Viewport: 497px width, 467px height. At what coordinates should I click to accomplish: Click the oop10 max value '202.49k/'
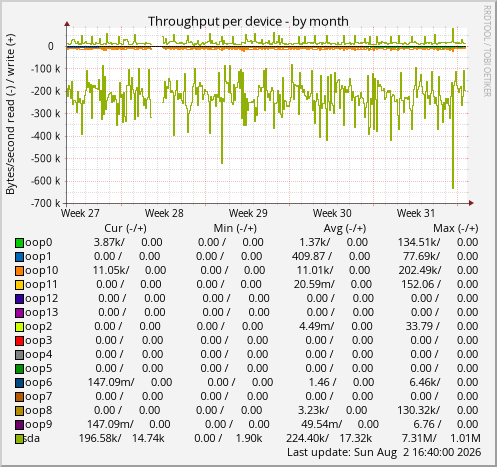click(420, 270)
